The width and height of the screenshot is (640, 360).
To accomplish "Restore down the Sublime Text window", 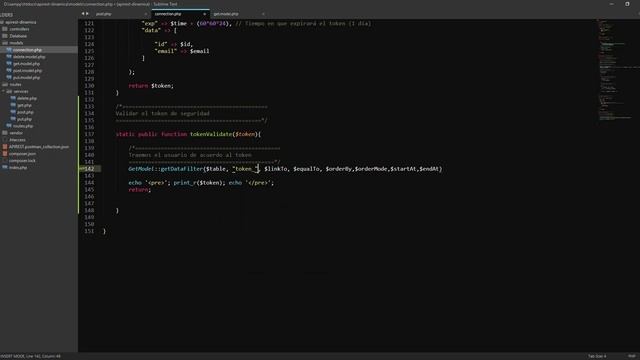I will (x=627, y=4).
